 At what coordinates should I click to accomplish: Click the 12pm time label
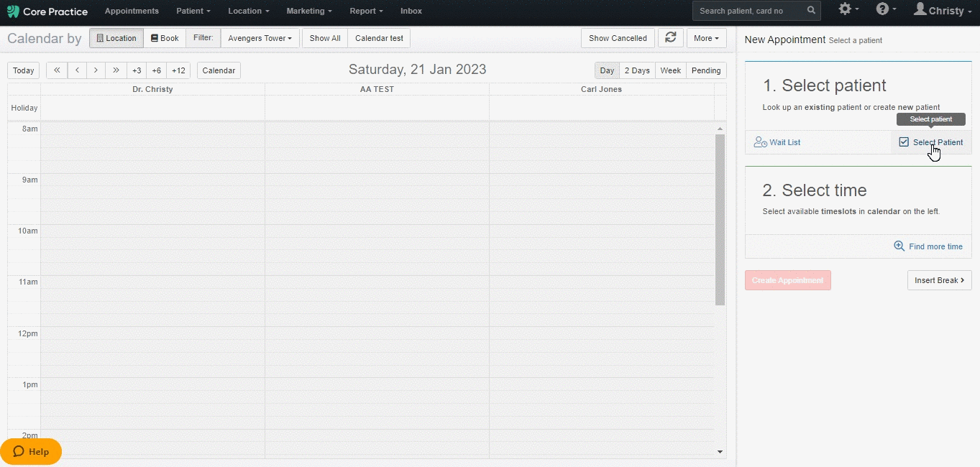[28, 333]
